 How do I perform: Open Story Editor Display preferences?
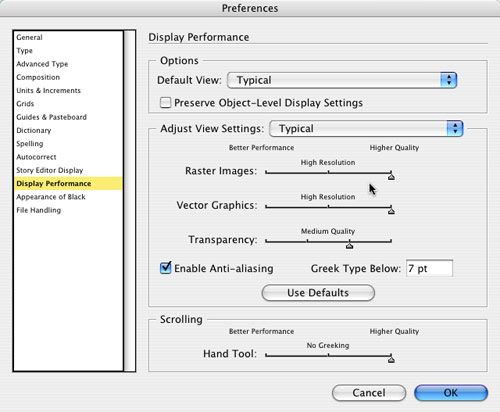tap(50, 170)
